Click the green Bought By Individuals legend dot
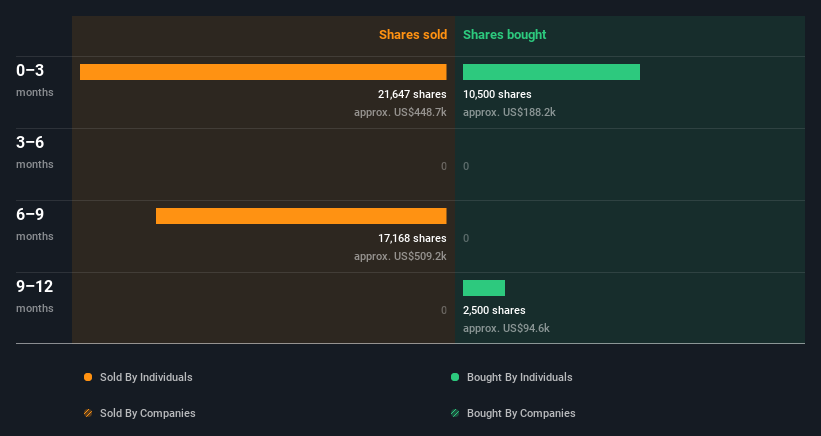Viewport: 821px width, 436px height. pos(455,377)
